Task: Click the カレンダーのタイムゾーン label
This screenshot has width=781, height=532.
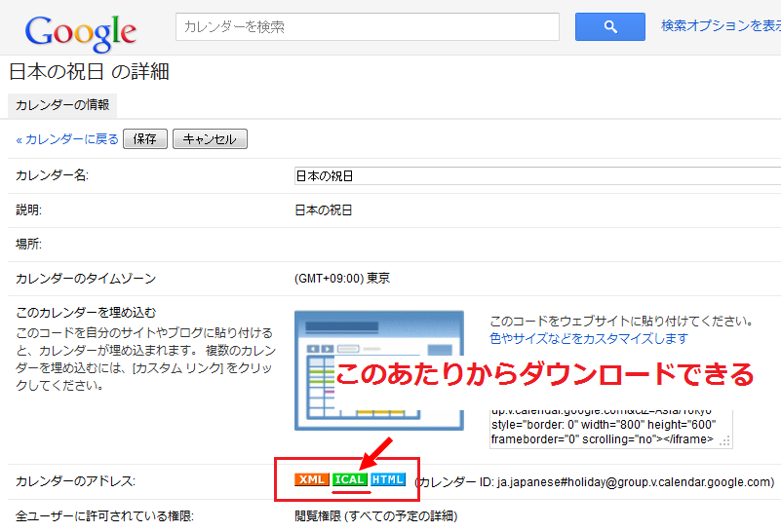Action: [86, 279]
